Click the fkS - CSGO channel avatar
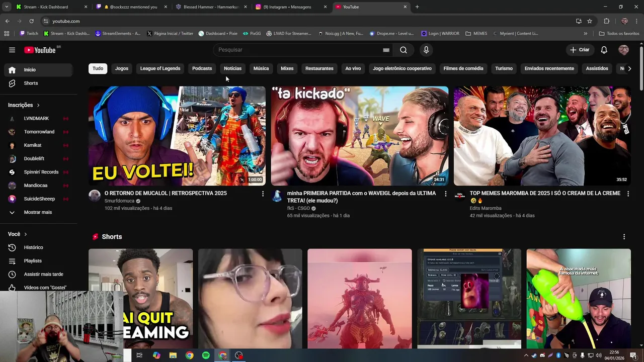Screen dimensions: 644x362 (x=277, y=196)
